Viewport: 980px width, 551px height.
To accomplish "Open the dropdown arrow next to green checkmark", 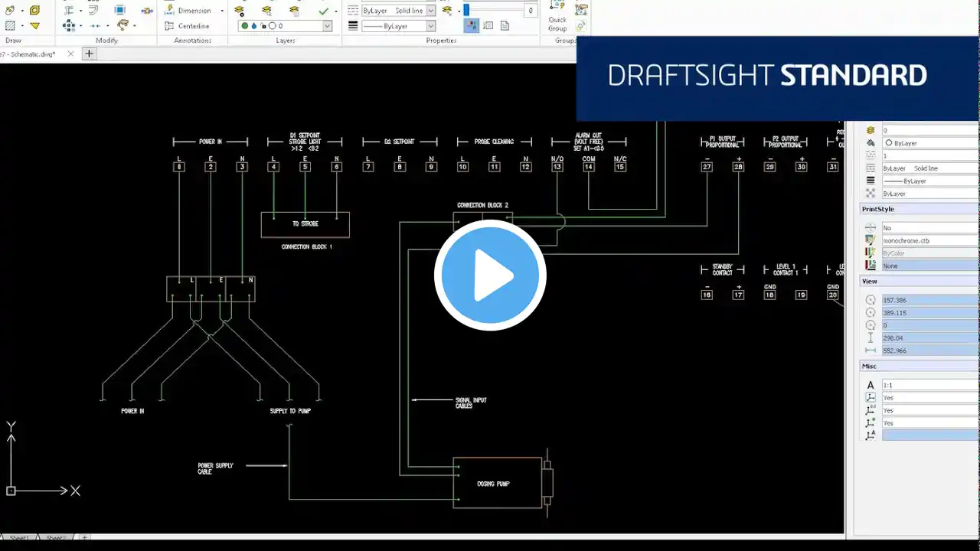I will [x=336, y=11].
